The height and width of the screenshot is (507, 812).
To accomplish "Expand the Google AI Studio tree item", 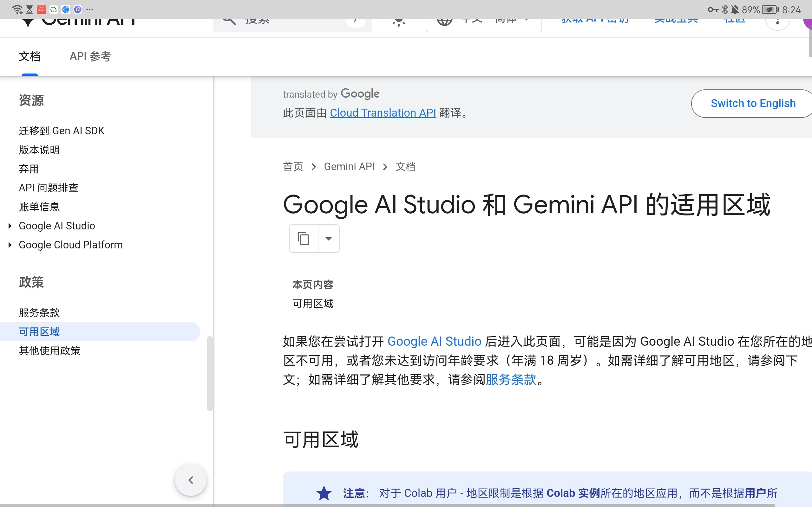I will pos(10,226).
